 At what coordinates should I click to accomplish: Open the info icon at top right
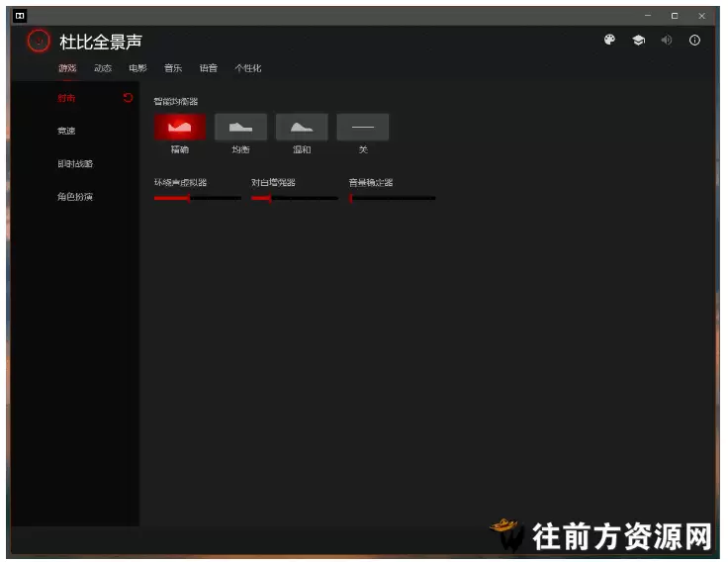(694, 41)
